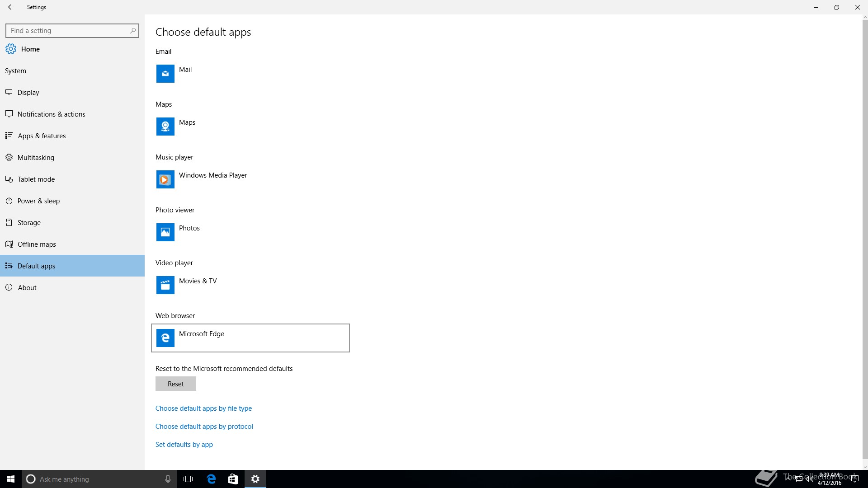The width and height of the screenshot is (868, 488).
Task: Open Set defaults by app link
Action: tap(184, 445)
